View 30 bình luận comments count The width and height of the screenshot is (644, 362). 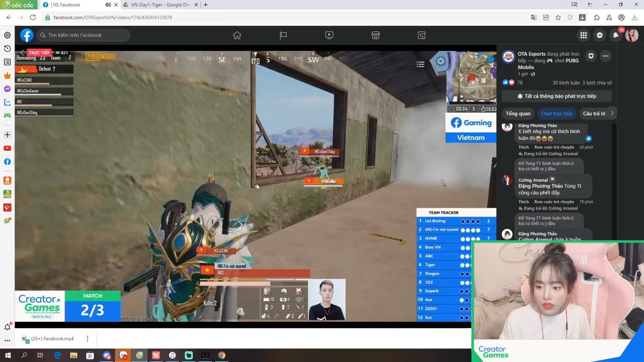click(x=566, y=82)
